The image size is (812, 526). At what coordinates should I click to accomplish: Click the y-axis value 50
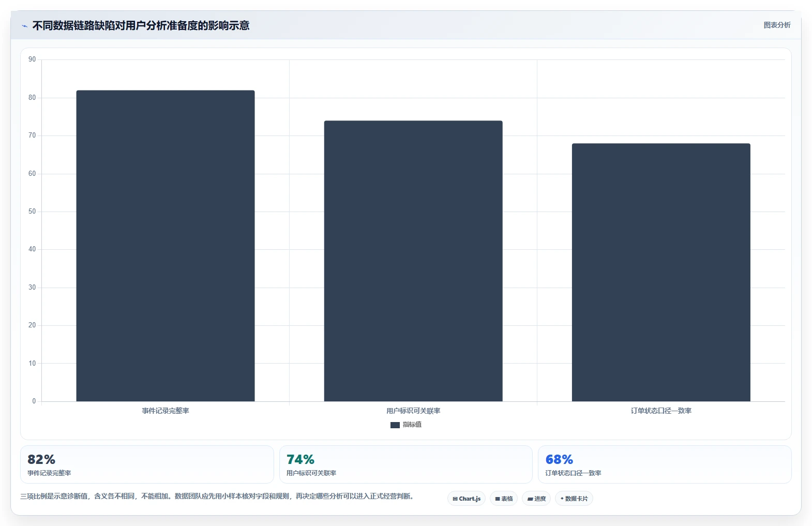click(32, 212)
